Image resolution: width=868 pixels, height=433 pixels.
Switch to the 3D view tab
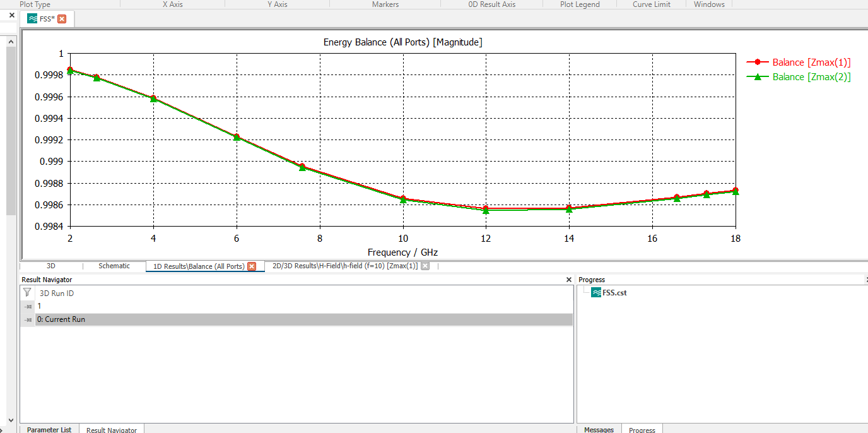pyautogui.click(x=51, y=266)
